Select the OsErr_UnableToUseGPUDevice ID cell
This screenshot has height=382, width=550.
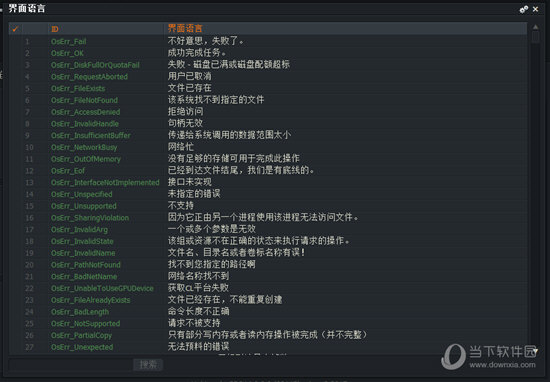point(102,288)
